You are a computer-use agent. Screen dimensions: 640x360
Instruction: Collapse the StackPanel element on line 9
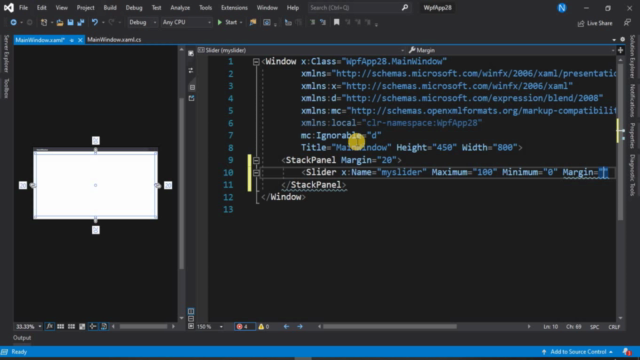[x=256, y=160]
